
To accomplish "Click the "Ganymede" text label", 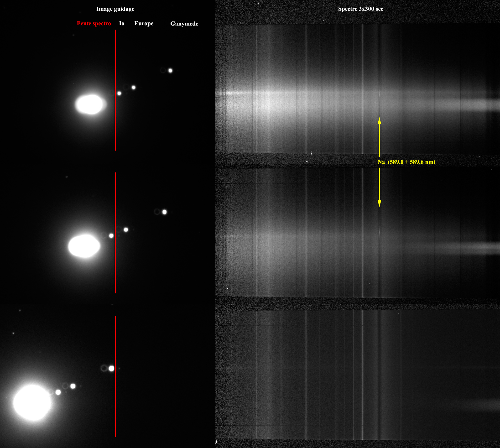I will (x=184, y=24).
